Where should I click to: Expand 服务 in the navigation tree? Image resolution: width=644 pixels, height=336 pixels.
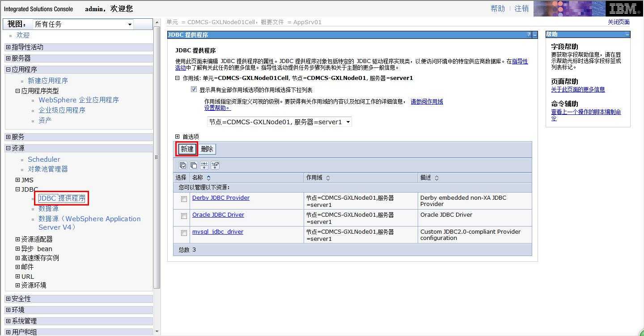pyautogui.click(x=8, y=137)
